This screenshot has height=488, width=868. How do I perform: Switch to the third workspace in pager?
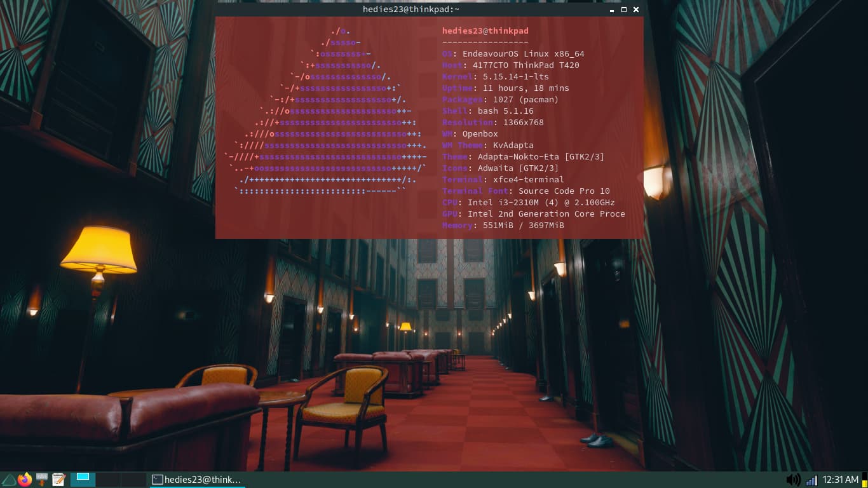pyautogui.click(x=133, y=479)
